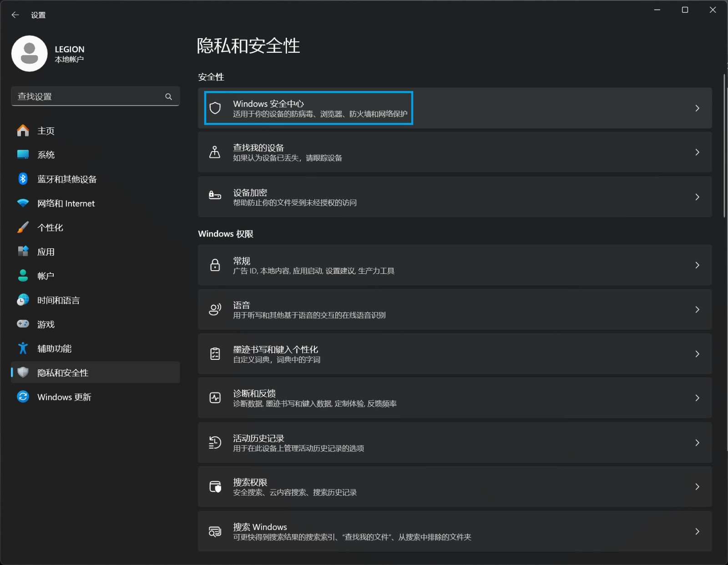Screen dimensions: 728x565
Task: Click the sync icon beside Windows 更新
Action: tap(23, 397)
